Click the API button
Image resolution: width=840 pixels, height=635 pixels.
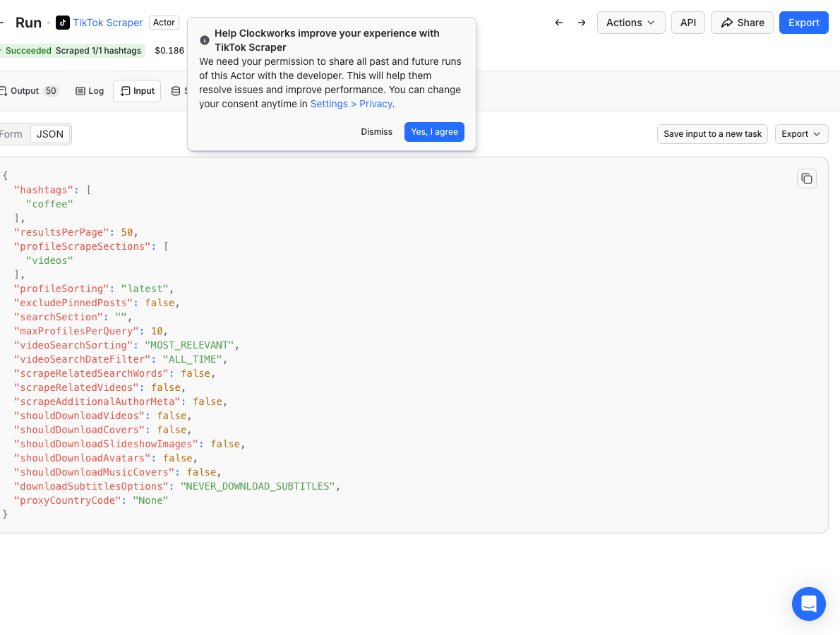[688, 23]
